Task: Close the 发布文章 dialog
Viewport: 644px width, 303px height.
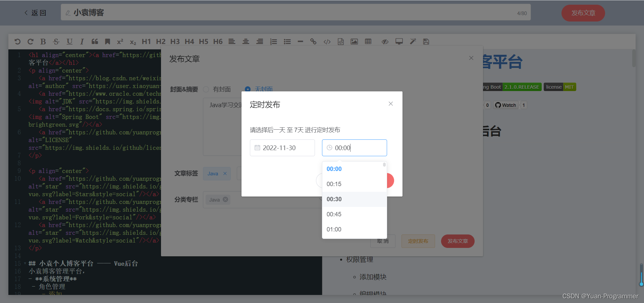Action: click(x=471, y=58)
